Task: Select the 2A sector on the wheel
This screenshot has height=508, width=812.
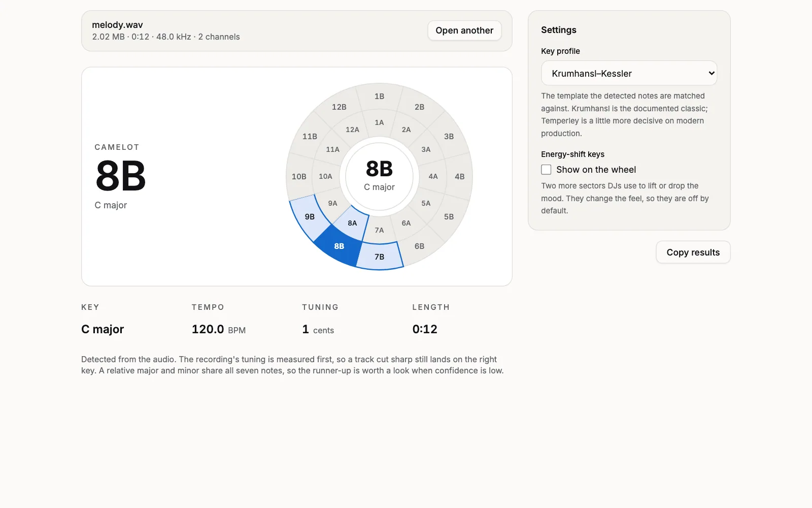Action: [x=406, y=130]
